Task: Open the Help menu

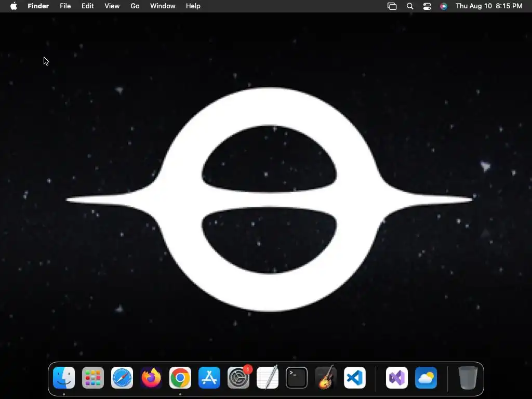Action: [193, 6]
